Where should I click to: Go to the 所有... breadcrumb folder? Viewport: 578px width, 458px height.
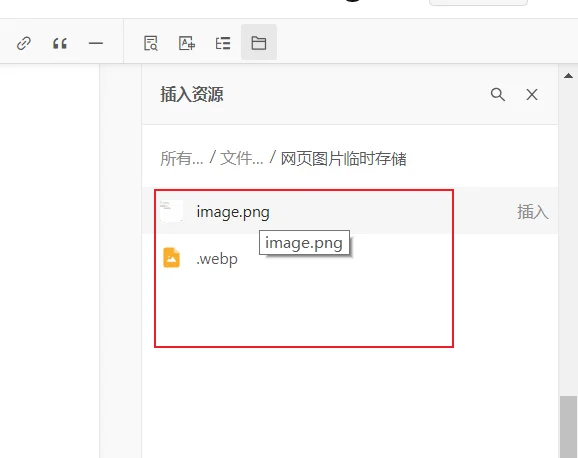click(182, 159)
